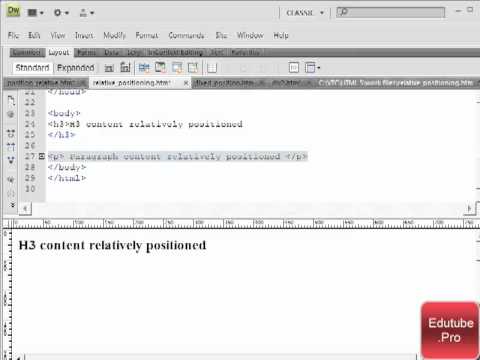Open the Modify menu
The image size is (480, 360).
(114, 35)
